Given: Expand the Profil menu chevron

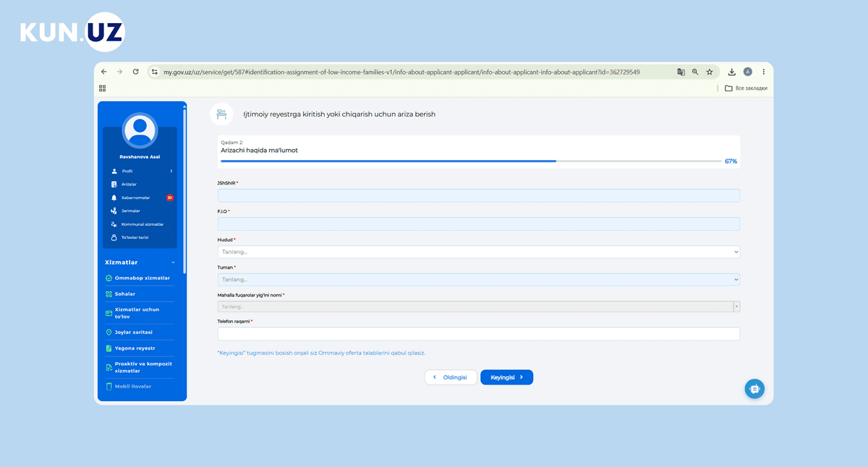Looking at the screenshot, I should point(171,171).
